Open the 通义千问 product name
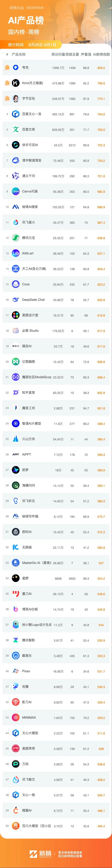This screenshot has height=868, width=112. (28, 176)
